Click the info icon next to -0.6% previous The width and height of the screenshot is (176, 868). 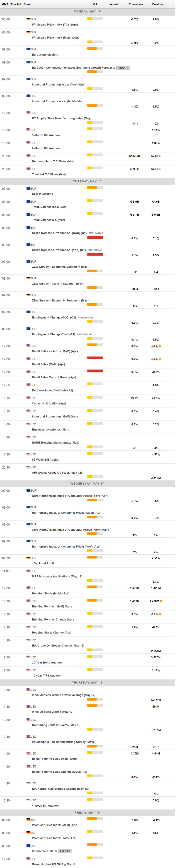(160, 359)
